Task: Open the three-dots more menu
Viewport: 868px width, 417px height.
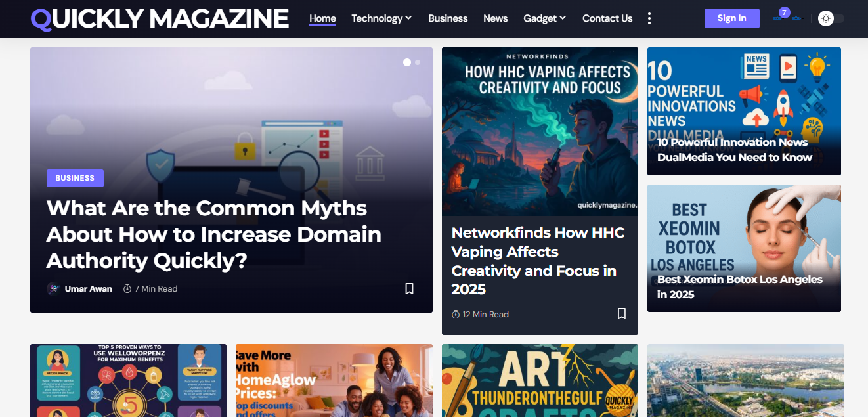Action: coord(649,18)
